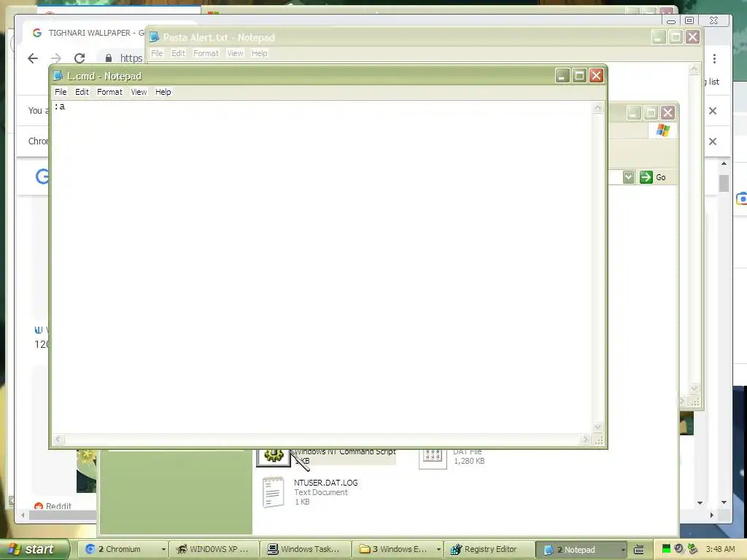This screenshot has height=560, width=747.
Task: Close the Chromium window
Action: 713,20
